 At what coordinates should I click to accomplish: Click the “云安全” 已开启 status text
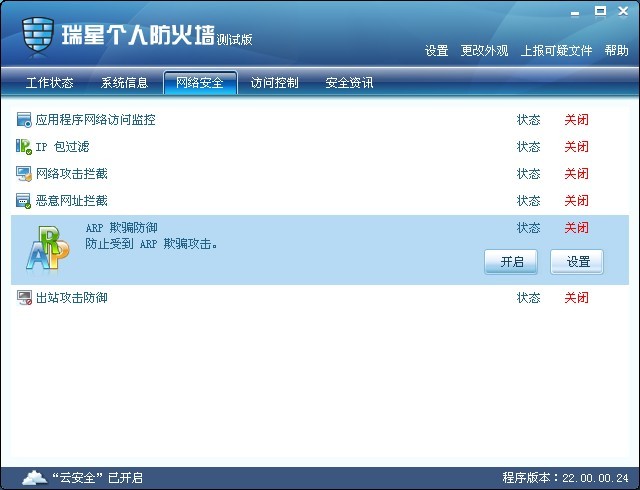click(x=98, y=477)
